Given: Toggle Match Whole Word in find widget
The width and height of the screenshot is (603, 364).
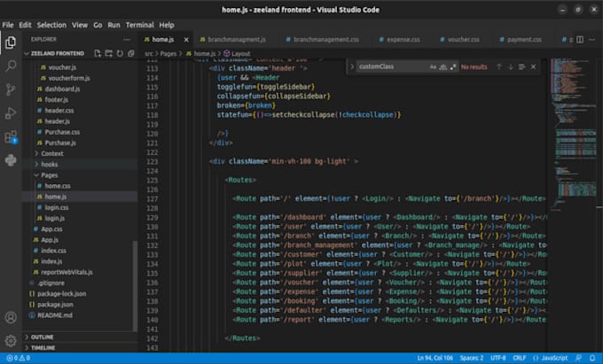Looking at the screenshot, I should (443, 66).
